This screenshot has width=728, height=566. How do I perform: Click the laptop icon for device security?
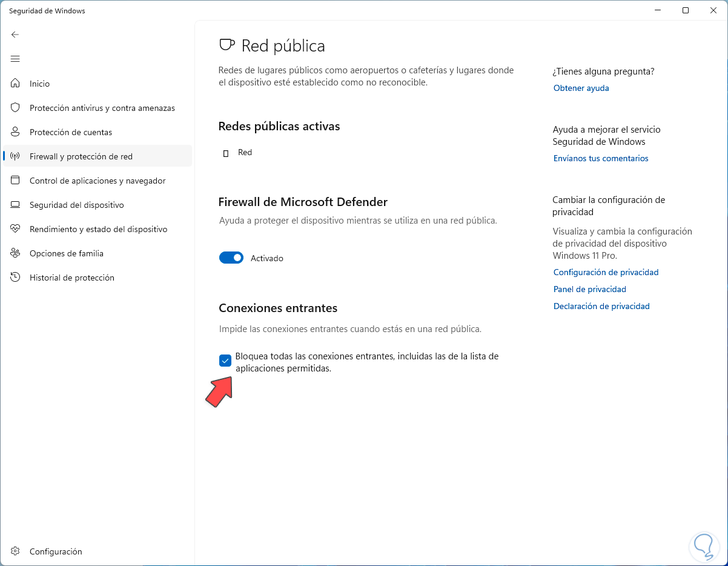(16, 205)
